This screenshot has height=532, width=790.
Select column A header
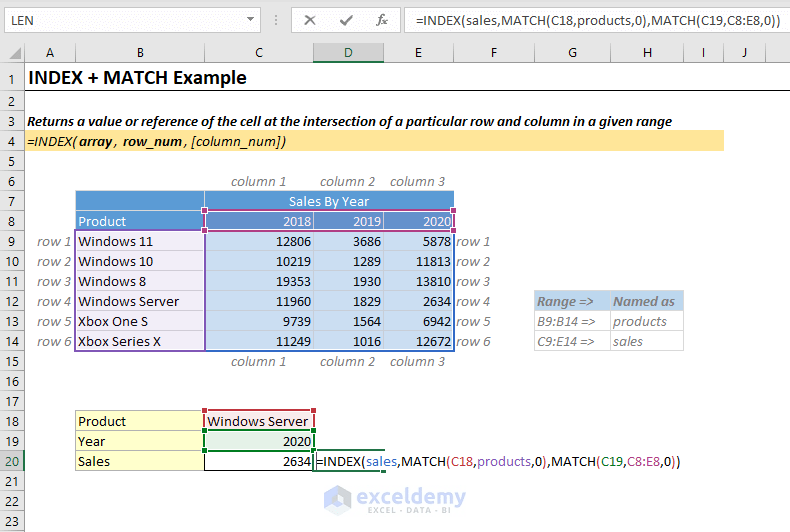click(x=50, y=52)
